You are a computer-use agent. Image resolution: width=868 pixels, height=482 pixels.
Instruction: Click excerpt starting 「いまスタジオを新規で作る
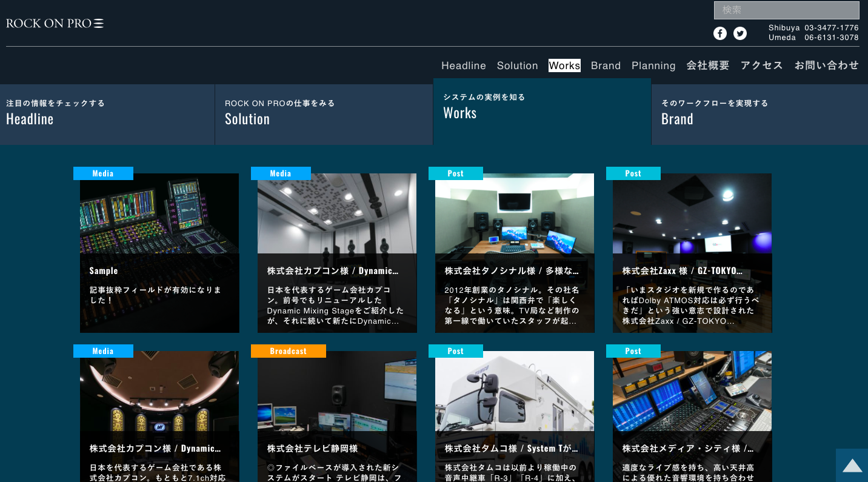pos(690,305)
